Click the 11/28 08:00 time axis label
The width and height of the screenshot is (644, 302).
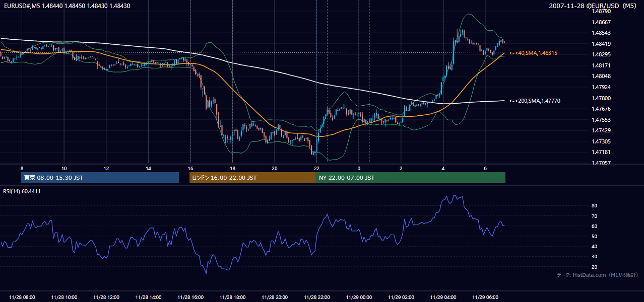[x=22, y=297]
